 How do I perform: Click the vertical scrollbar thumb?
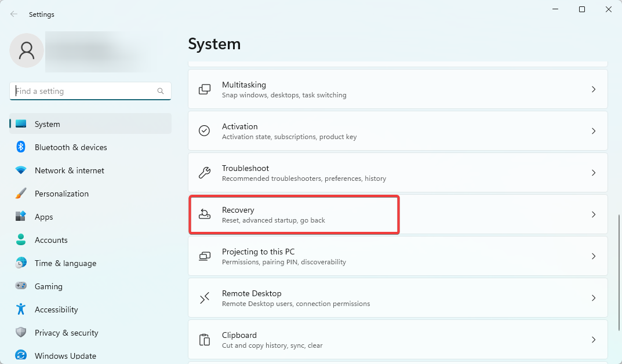click(619, 272)
